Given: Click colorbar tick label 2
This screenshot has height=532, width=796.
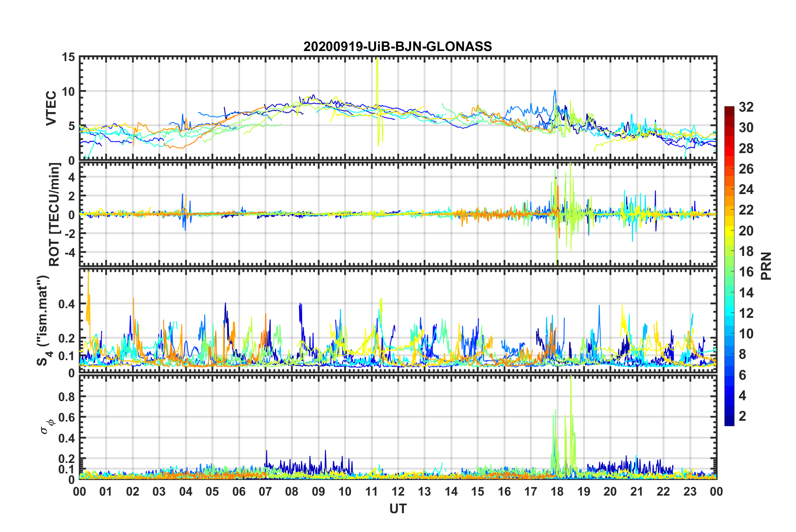Looking at the screenshot, I should 742,416.
